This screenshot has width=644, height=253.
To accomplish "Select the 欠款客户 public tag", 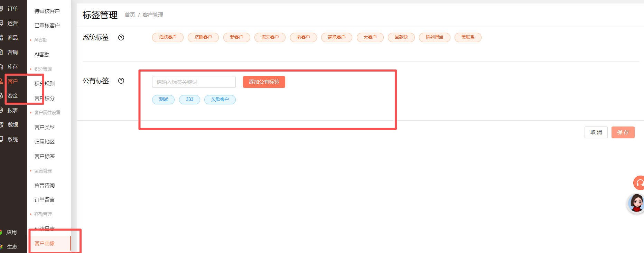I will [x=220, y=100].
